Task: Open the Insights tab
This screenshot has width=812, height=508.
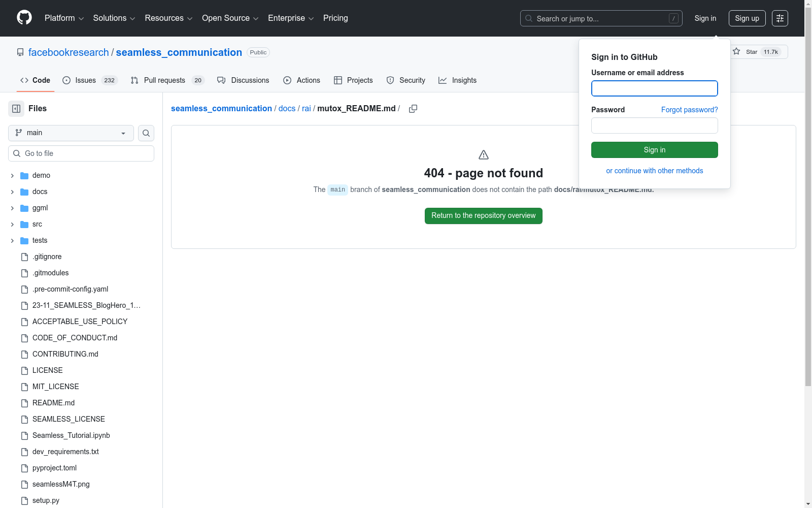Action: click(x=458, y=80)
